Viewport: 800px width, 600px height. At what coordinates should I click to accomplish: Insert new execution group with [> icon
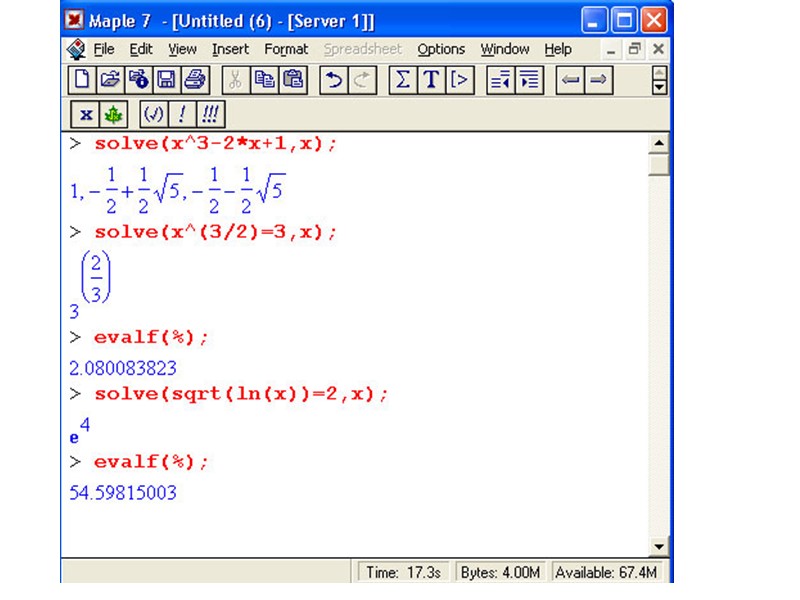(460, 80)
